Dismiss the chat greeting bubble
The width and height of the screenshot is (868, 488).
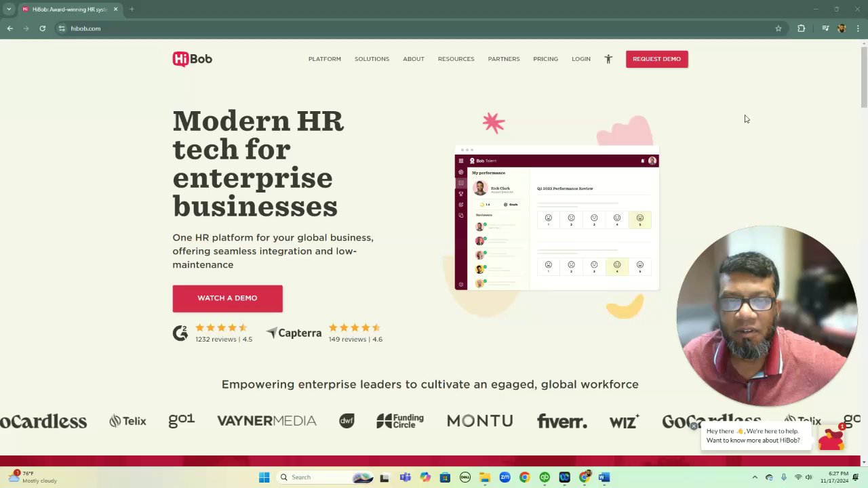[x=694, y=426]
